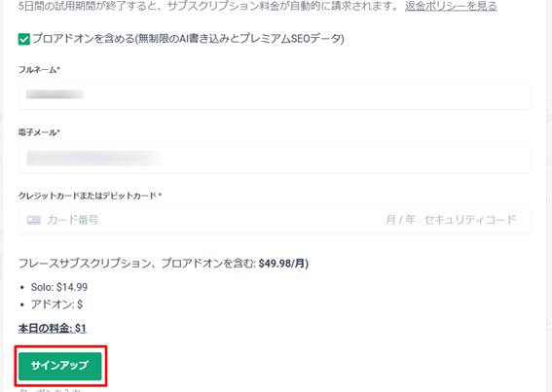
Task: Select the セキュリティコード field
Action: point(470,220)
